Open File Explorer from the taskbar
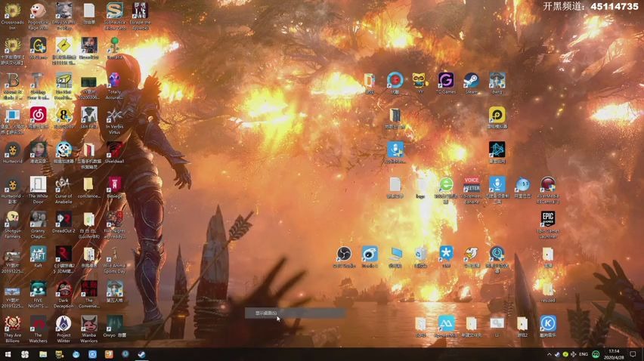The height and width of the screenshot is (361, 644). click(43, 354)
